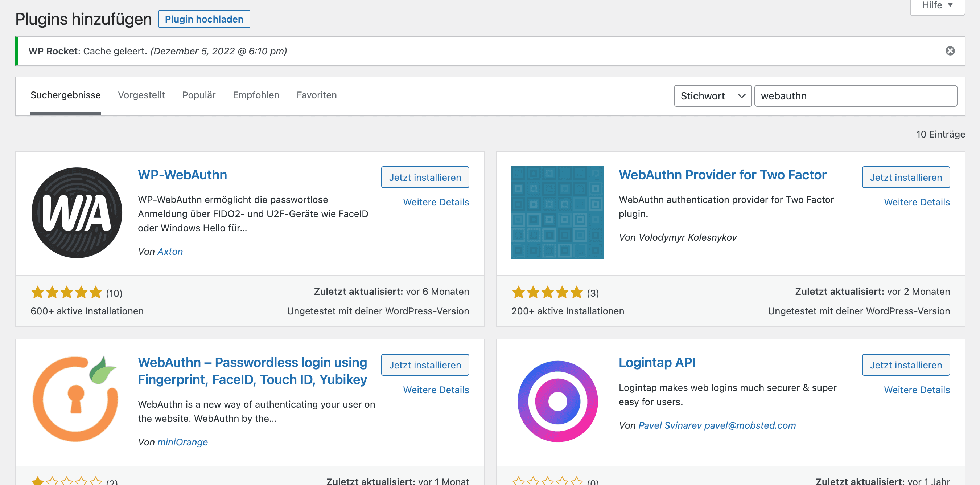Click the WP-WebAuthn plugin logo
Viewport: 980px width, 485px height.
[x=77, y=212]
